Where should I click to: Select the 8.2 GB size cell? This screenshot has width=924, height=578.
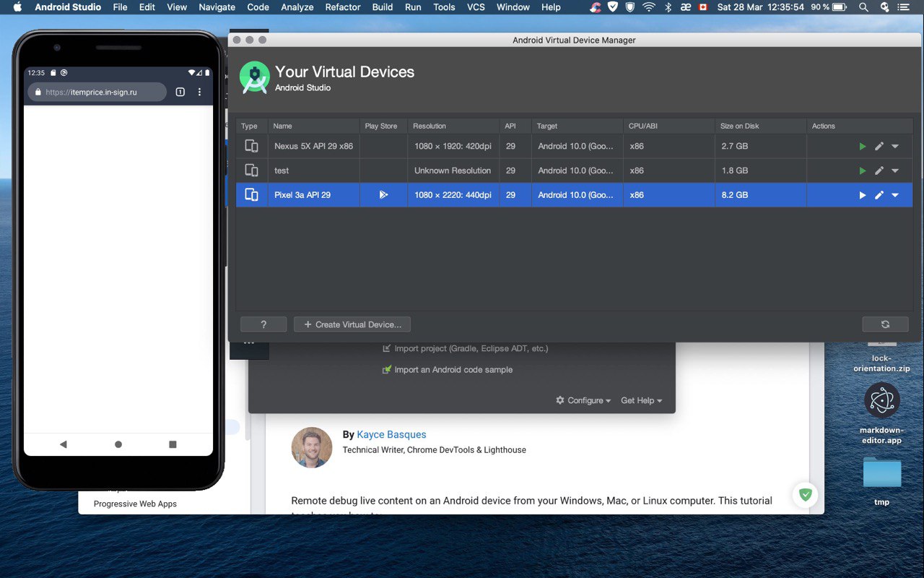pos(761,195)
